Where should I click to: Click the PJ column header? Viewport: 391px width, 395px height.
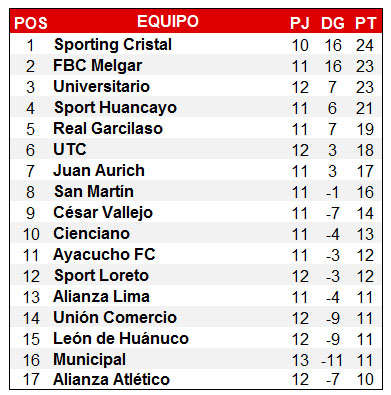pos(300,23)
